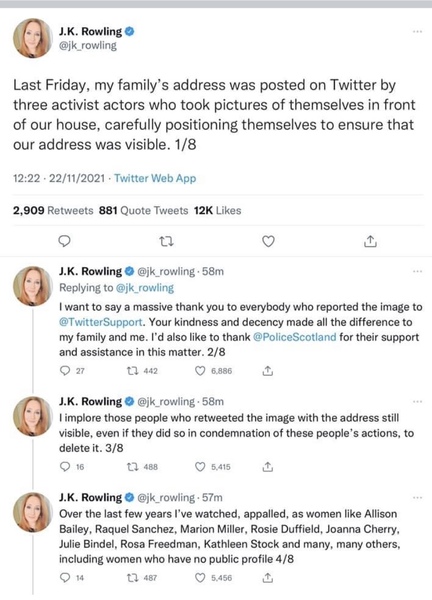432x600 pixels.
Task: Like the main tweet with heart icon
Action: pos(268,241)
